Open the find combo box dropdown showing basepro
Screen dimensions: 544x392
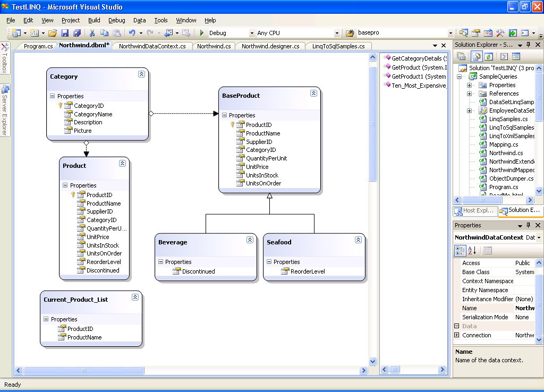[x=450, y=33]
